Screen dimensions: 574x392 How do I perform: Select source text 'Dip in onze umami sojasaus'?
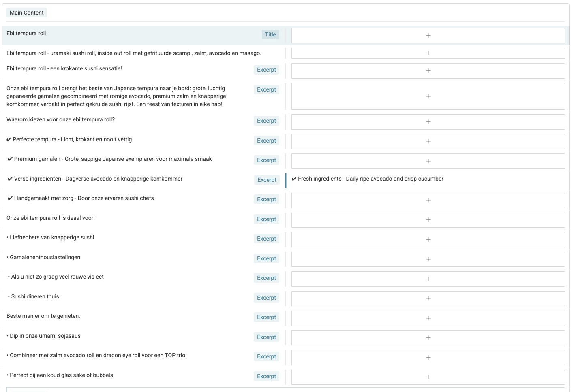pyautogui.click(x=44, y=336)
